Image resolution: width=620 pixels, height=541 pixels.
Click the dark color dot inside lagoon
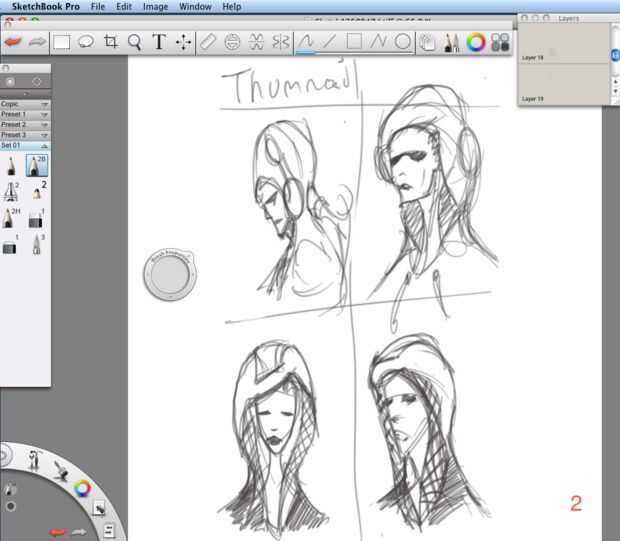click(11, 506)
